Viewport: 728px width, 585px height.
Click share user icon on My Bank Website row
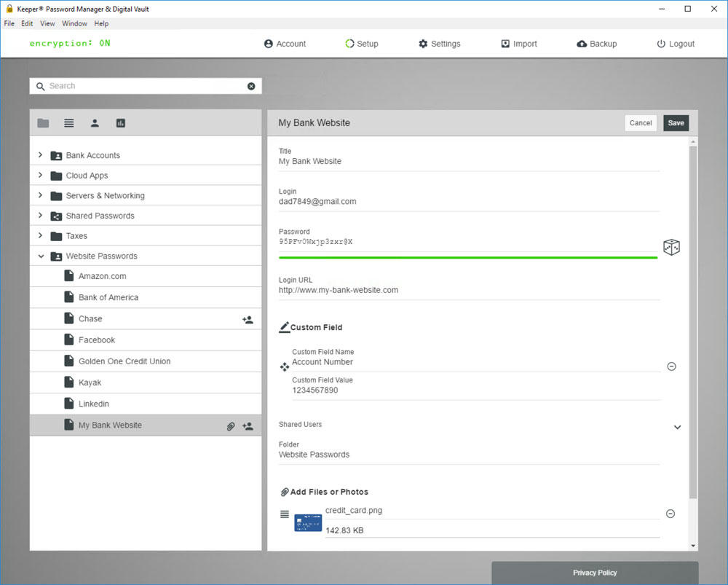248,426
